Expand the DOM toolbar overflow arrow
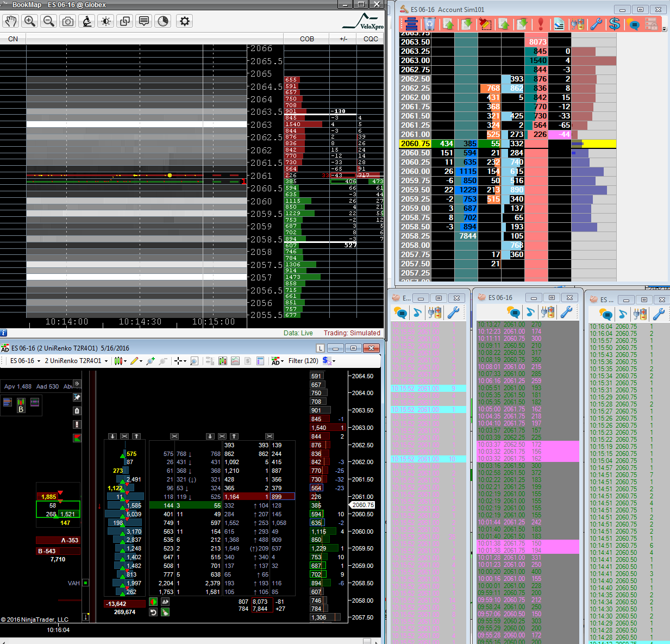670x644 pixels. click(665, 29)
